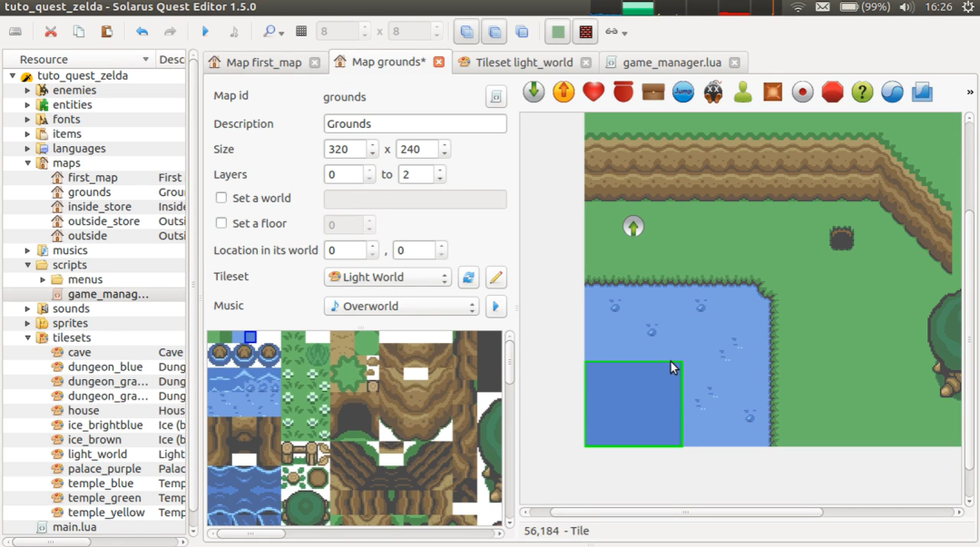Toggle intermediate layer visibility button
The height and width of the screenshot is (547, 980).
[x=495, y=32]
